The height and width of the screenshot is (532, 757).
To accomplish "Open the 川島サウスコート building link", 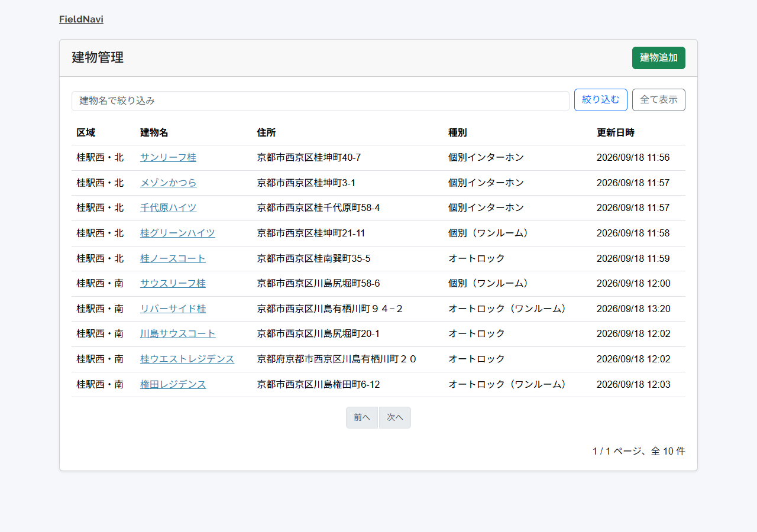I will (178, 334).
